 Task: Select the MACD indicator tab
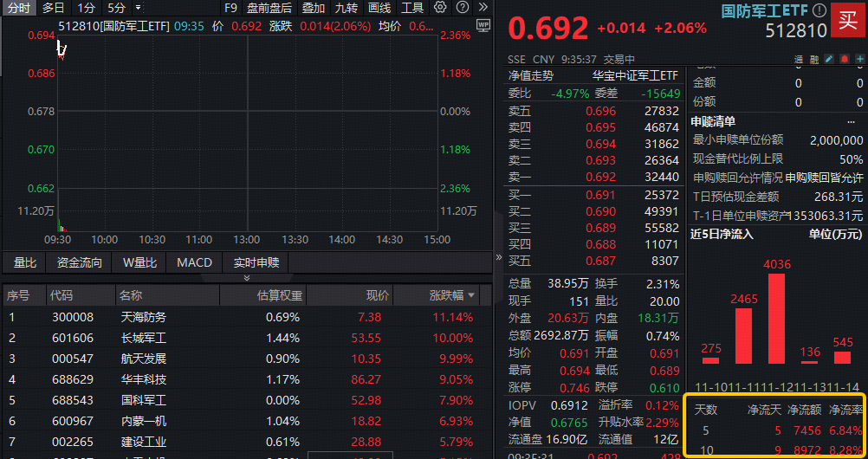pyautogui.click(x=194, y=262)
